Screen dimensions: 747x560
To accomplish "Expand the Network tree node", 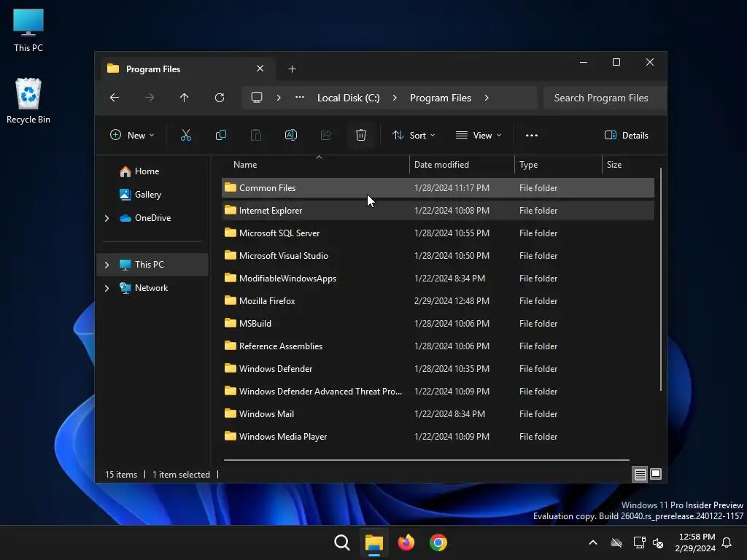I will point(107,288).
